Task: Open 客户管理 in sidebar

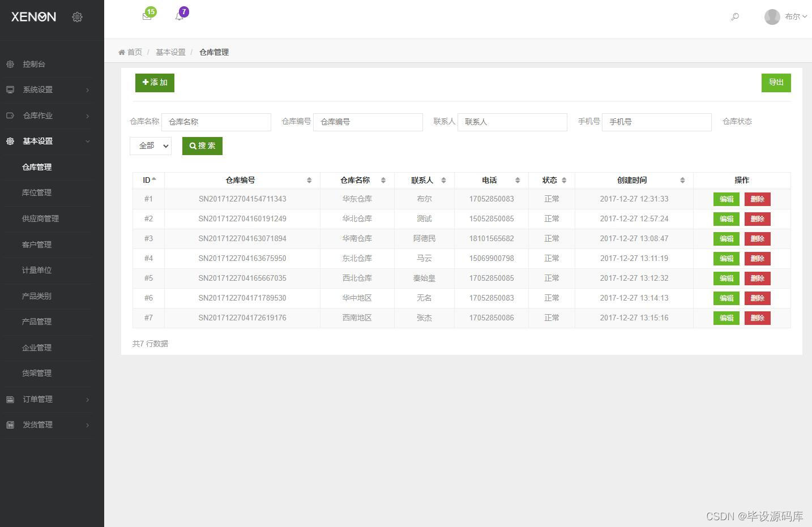Action: [37, 245]
